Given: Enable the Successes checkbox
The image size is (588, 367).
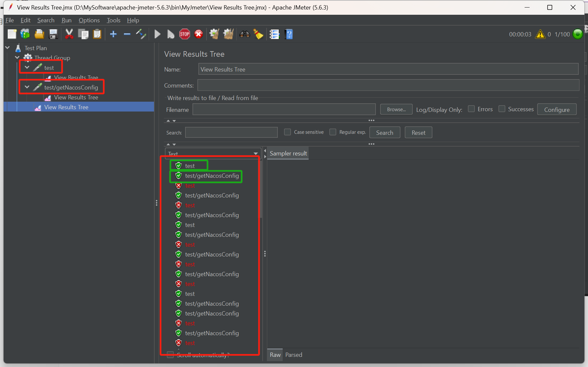Looking at the screenshot, I should 502,109.
